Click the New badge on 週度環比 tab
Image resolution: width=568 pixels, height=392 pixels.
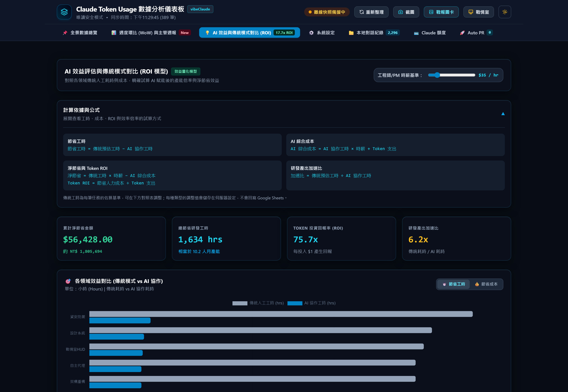(185, 33)
